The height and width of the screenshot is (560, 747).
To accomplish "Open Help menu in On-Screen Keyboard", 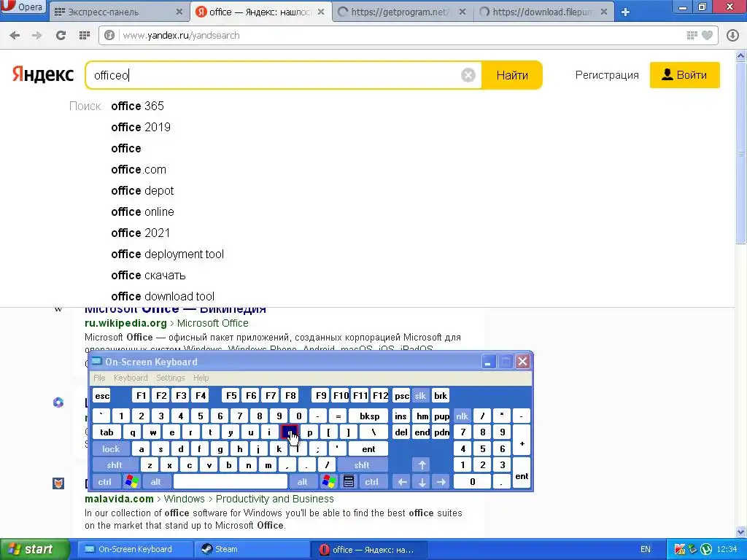I will 201,378.
